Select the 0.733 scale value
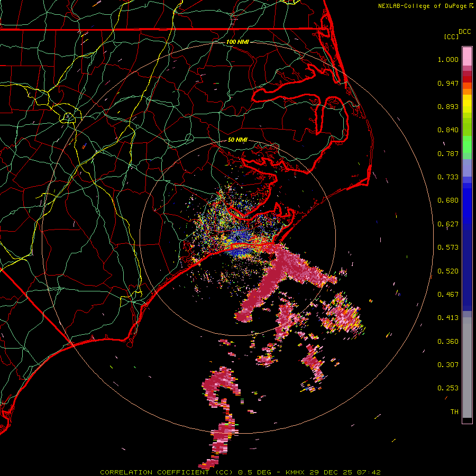The width and height of the screenshot is (476, 476). click(x=448, y=177)
